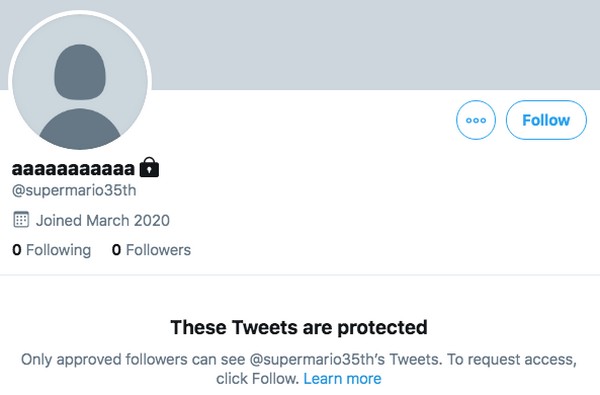Viewport: 600px width, 395px height.
Task: Click the Follow button
Action: [546, 120]
